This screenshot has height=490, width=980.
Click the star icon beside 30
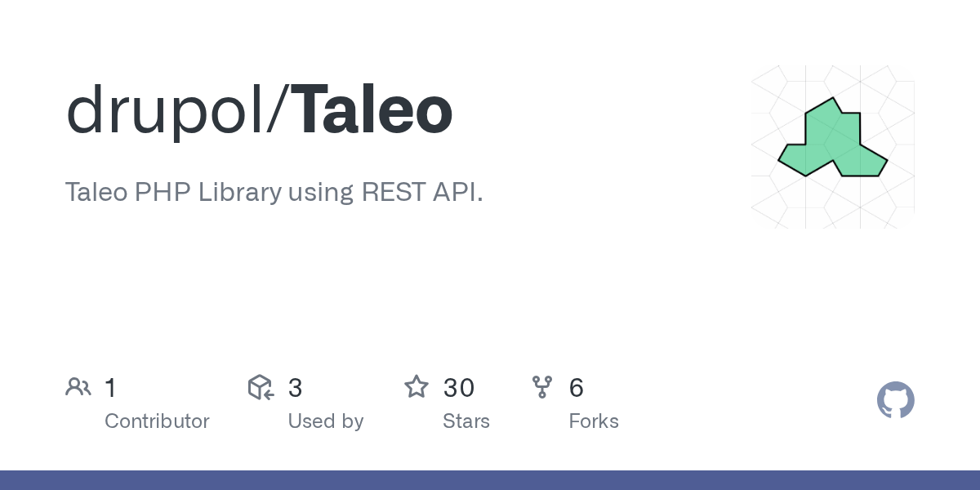coord(416,387)
